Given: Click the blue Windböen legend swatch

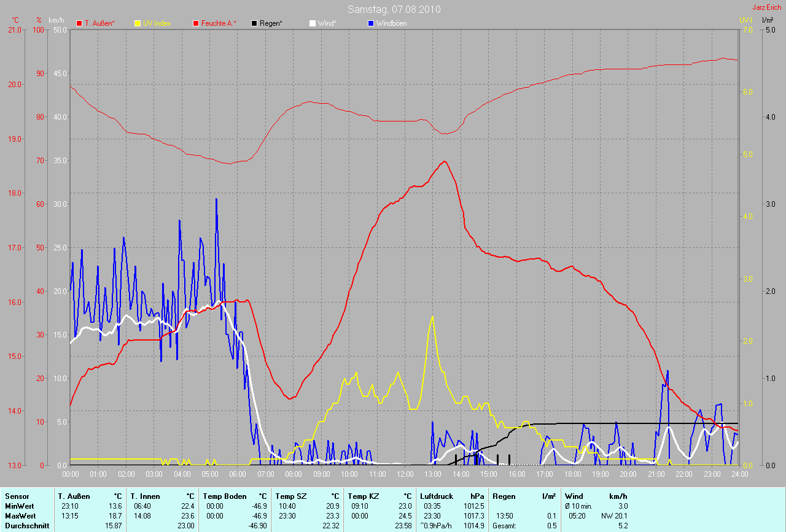Looking at the screenshot, I should tap(371, 23).
